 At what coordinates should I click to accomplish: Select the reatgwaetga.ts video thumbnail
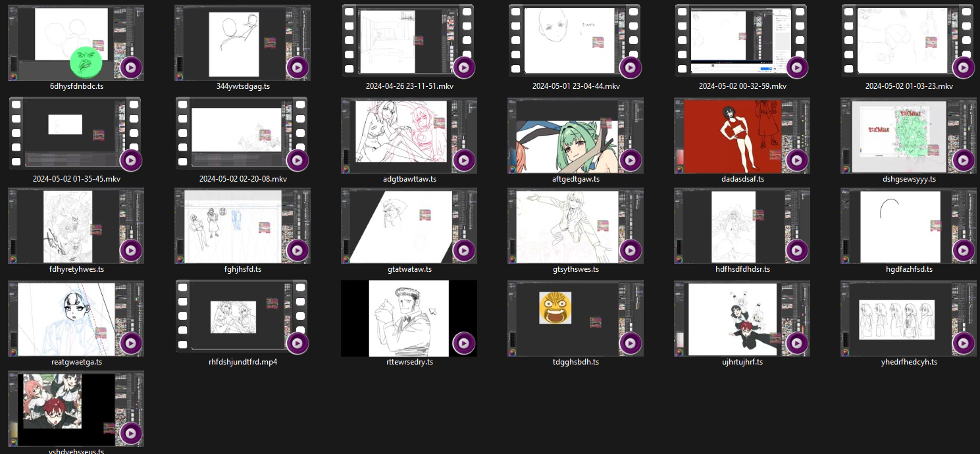pyautogui.click(x=76, y=319)
